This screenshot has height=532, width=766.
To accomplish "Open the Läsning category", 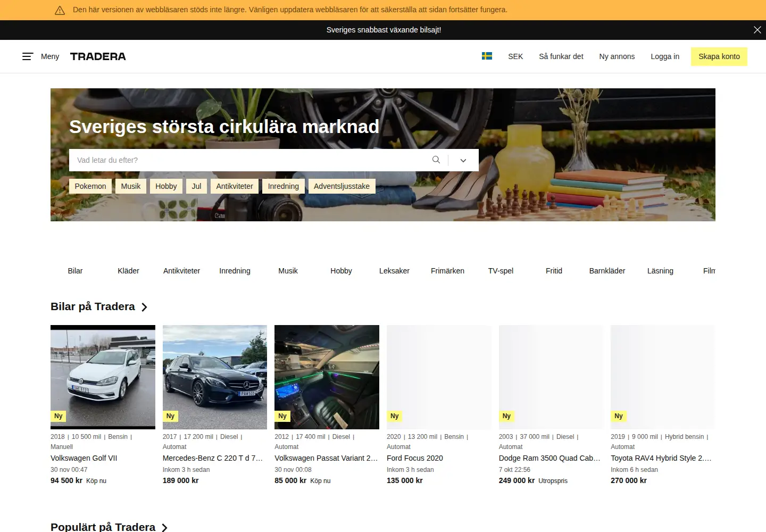I will pos(660,271).
